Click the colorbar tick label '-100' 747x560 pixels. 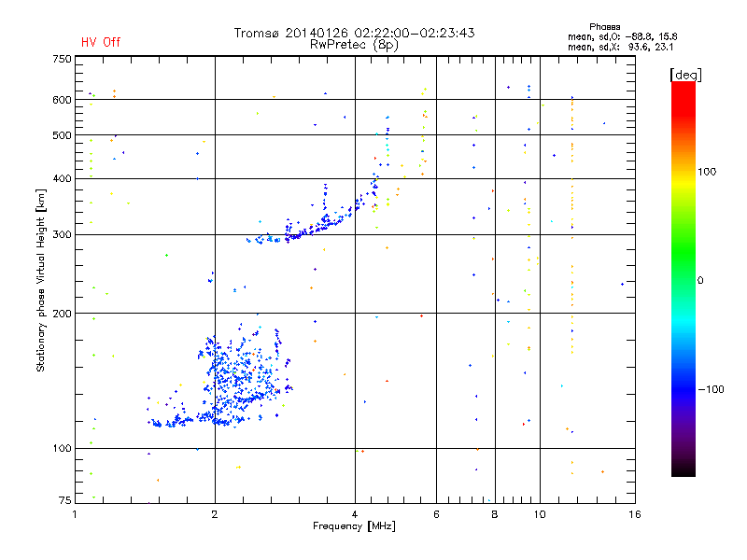(711, 389)
